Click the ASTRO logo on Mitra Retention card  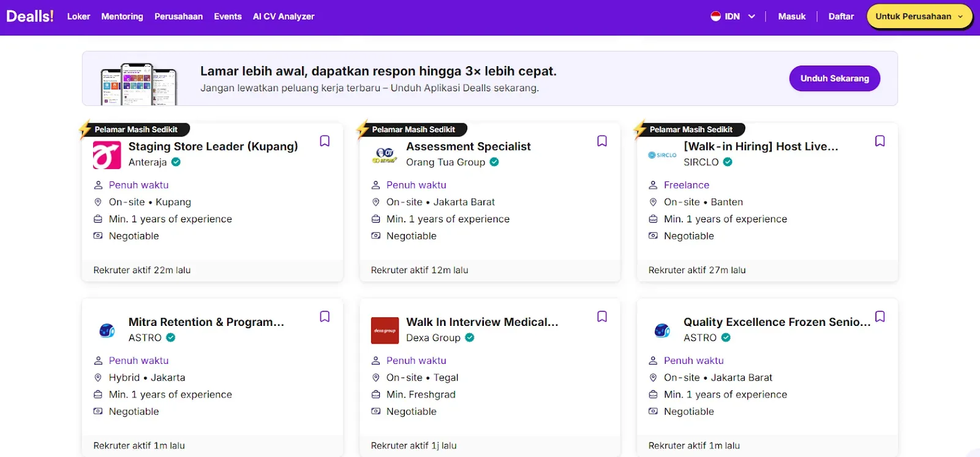tap(107, 331)
